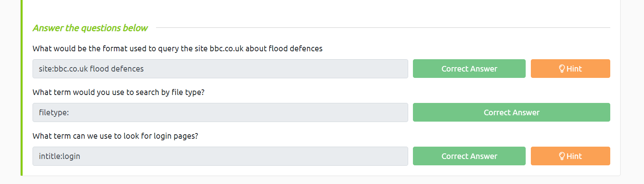Click the word 'bbc.co.uk' in the first question

[x=226, y=48]
